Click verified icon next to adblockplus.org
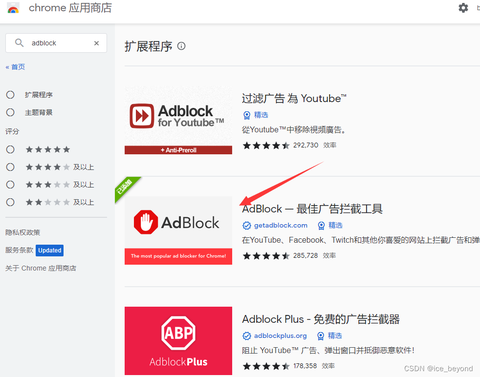The width and height of the screenshot is (480, 377). coord(247,336)
